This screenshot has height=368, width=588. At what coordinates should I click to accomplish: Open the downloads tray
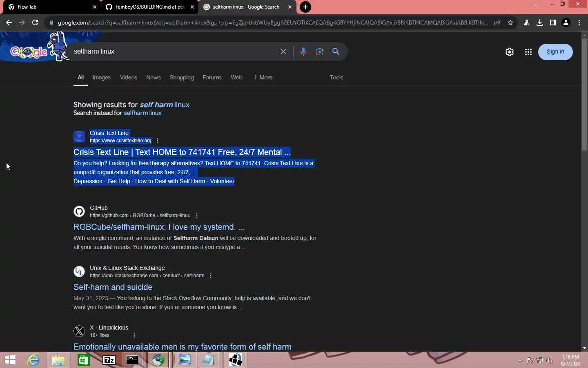[x=540, y=22]
